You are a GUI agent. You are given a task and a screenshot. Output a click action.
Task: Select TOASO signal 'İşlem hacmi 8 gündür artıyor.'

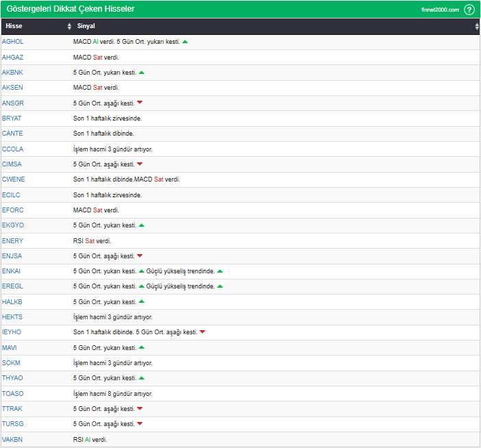pos(112,394)
